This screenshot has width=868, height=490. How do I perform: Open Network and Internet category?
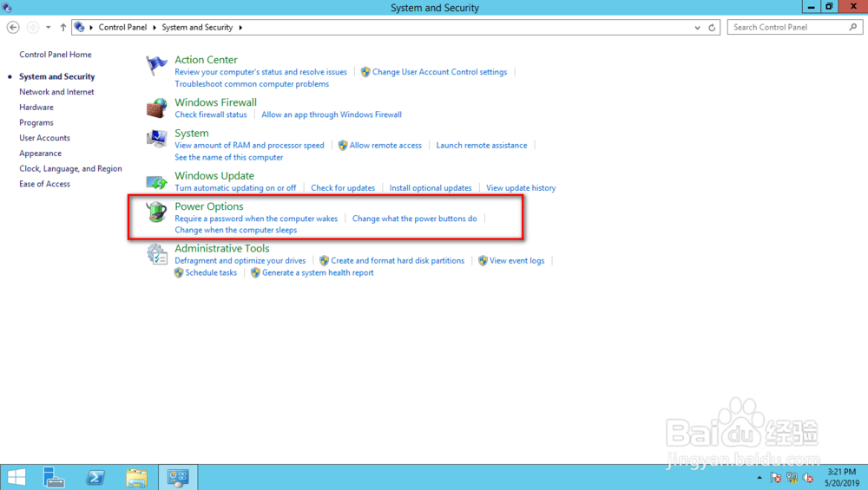point(56,92)
